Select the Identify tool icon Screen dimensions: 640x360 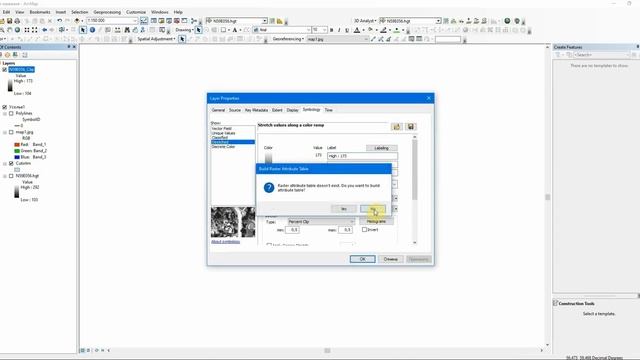pyautogui.click(x=92, y=30)
